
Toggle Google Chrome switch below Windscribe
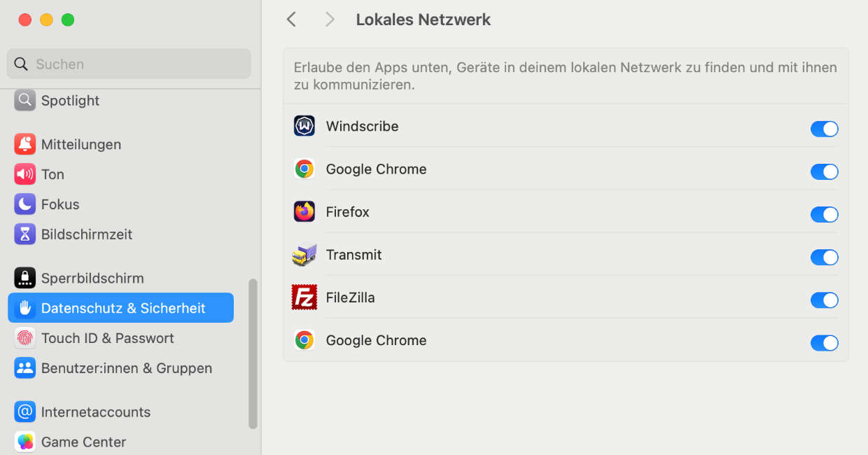pyautogui.click(x=824, y=171)
